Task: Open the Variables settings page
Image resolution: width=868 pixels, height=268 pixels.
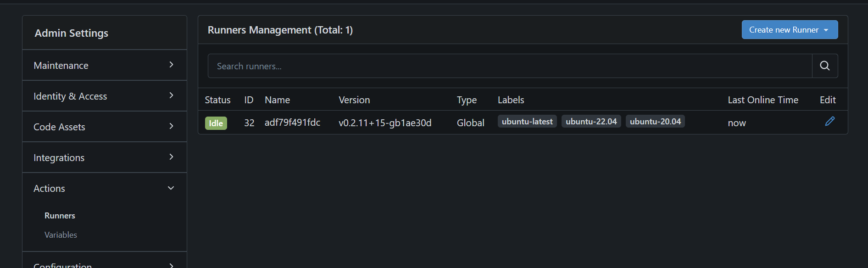Action: point(61,235)
